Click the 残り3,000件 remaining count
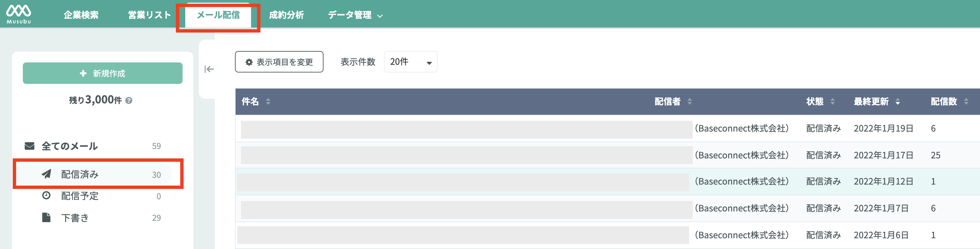This screenshot has width=980, height=249. click(96, 100)
